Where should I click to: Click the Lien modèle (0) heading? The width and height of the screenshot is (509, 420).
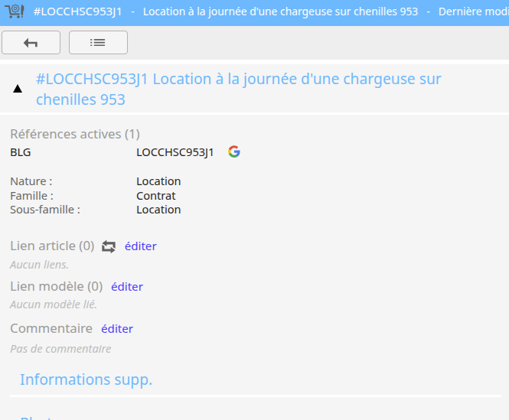pos(56,287)
